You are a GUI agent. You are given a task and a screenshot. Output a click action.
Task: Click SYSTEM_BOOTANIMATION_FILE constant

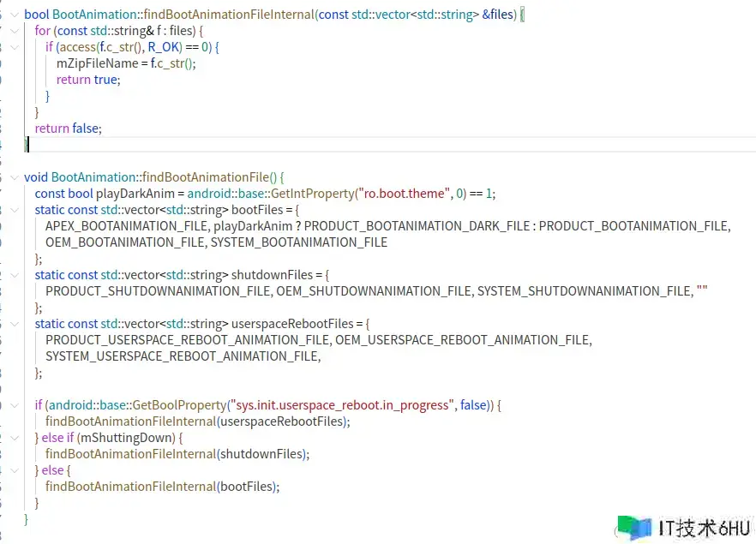coord(299,242)
